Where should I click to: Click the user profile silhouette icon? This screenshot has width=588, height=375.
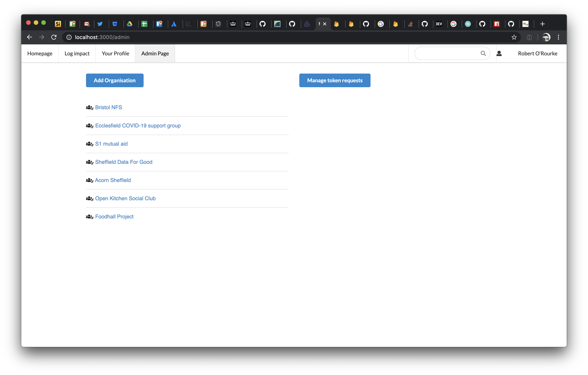499,53
